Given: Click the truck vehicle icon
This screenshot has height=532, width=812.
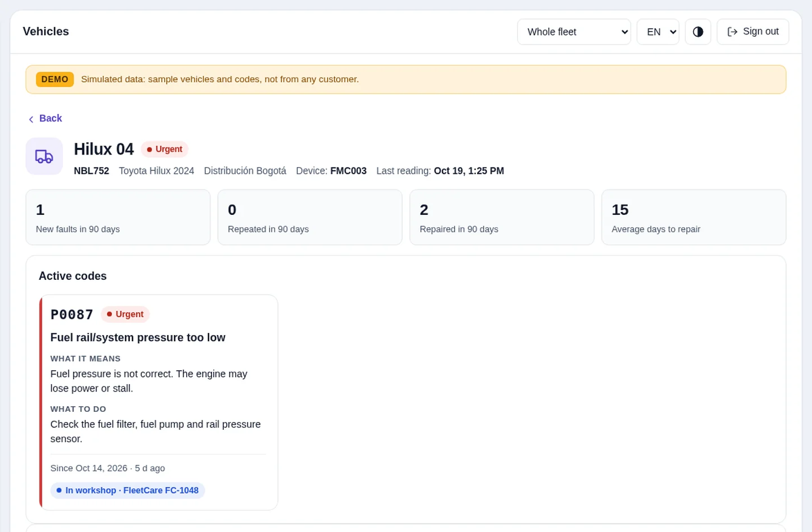Looking at the screenshot, I should (x=44, y=156).
